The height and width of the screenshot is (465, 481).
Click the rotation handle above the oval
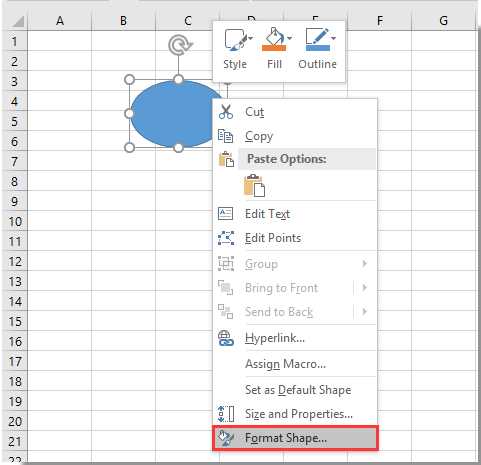click(180, 45)
